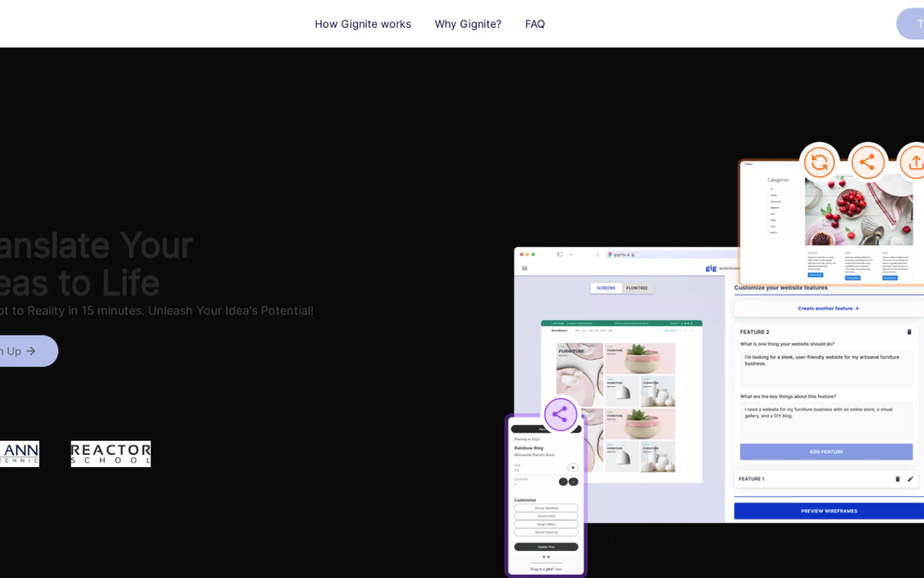Edit Feature 1 with pencil icon

tap(910, 479)
